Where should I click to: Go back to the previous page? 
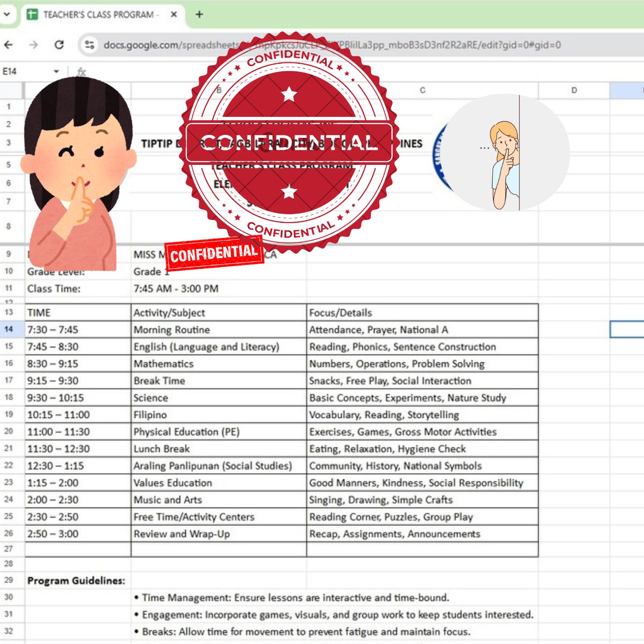pyautogui.click(x=9, y=45)
